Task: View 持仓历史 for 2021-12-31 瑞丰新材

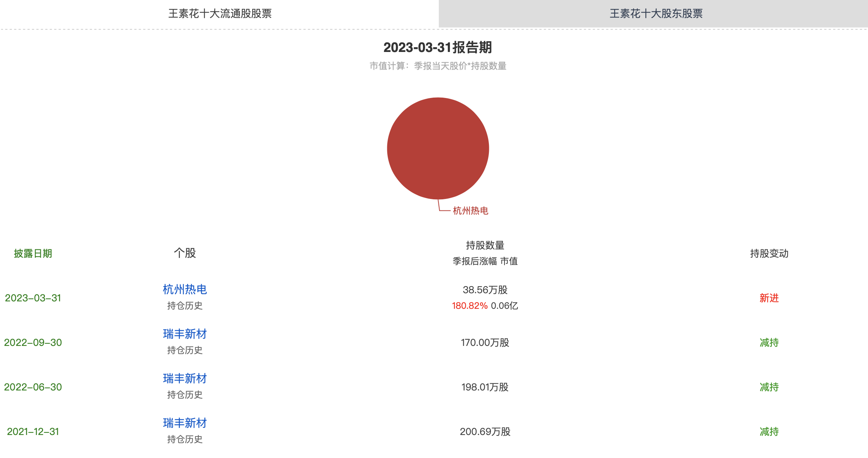Action: [x=185, y=439]
